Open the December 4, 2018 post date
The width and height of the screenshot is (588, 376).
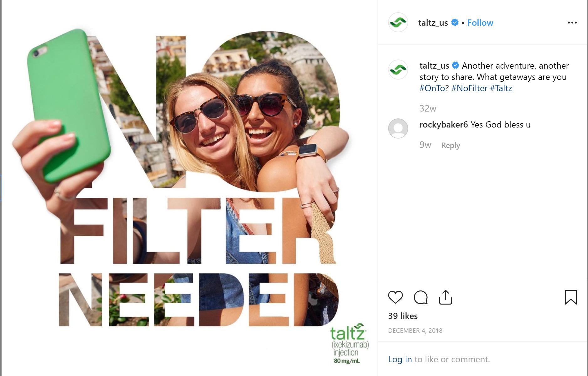415,331
